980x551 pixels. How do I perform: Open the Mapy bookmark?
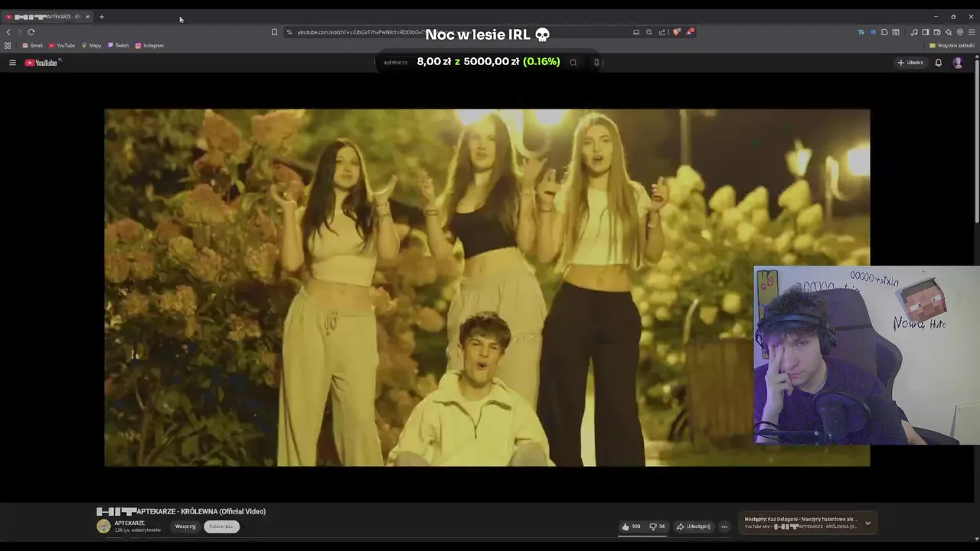(91, 45)
